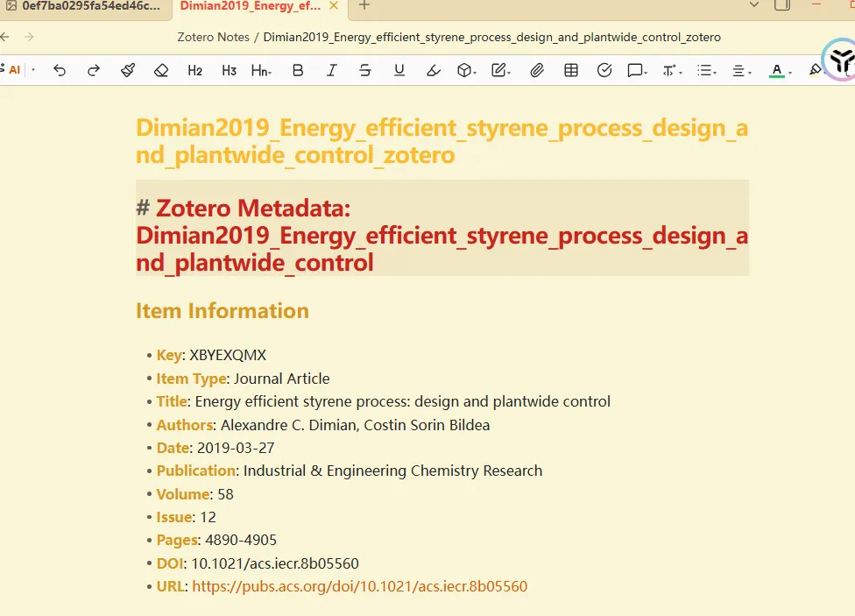
Task: Open the pubs.acs.org DOI URL link
Action: [x=360, y=586]
